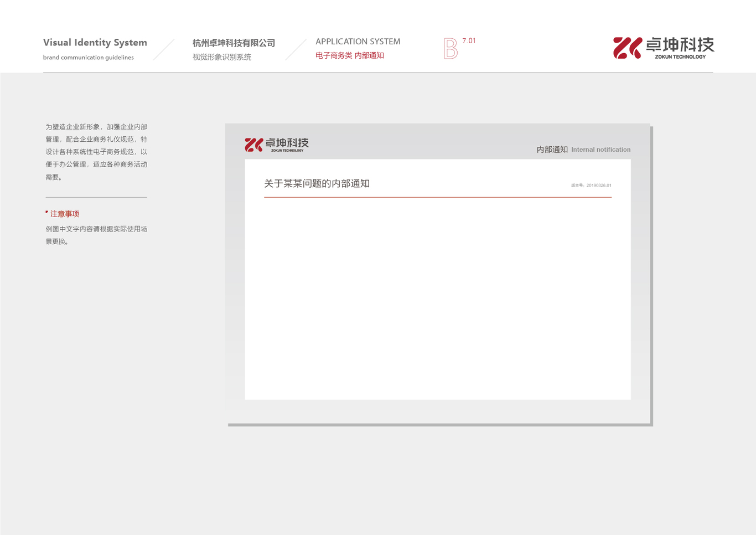Click the 视觉形象识别系统 subtitle

(x=222, y=57)
